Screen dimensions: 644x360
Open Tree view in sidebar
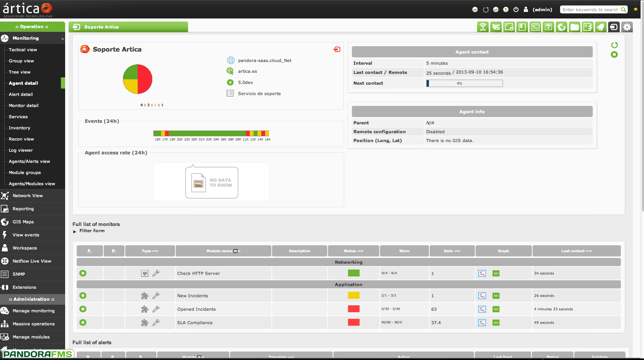point(19,72)
